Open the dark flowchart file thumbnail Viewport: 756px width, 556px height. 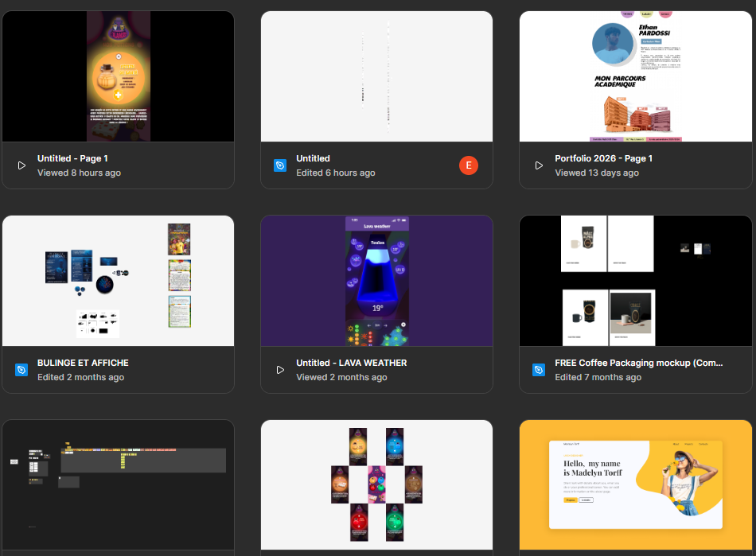tap(118, 484)
